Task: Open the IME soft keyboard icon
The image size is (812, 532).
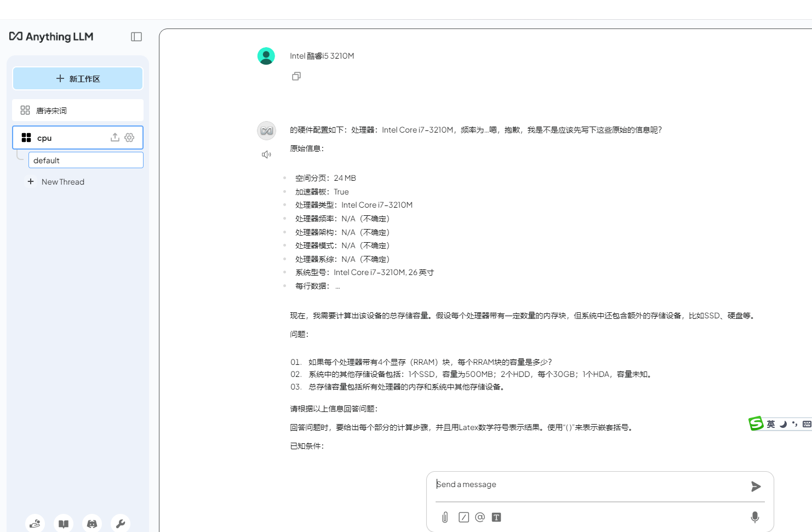Action: 807,424
